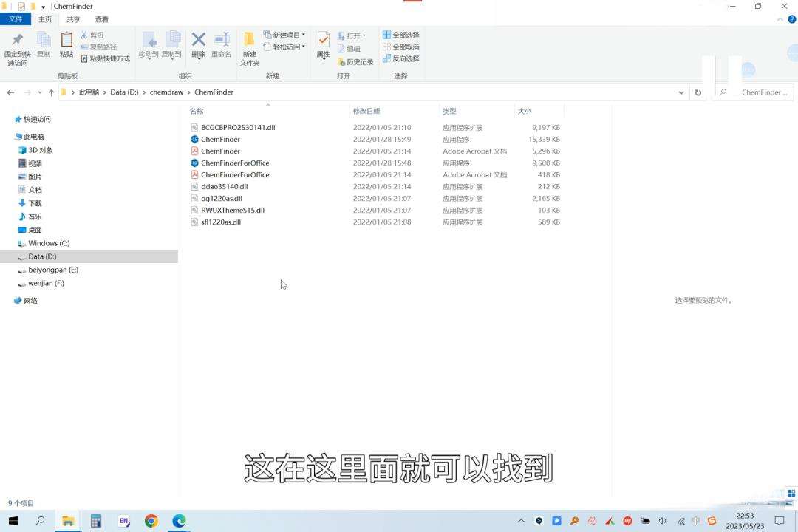Image resolution: width=798 pixels, height=532 pixels.
Task: Select the Cut command
Action: (x=92, y=35)
